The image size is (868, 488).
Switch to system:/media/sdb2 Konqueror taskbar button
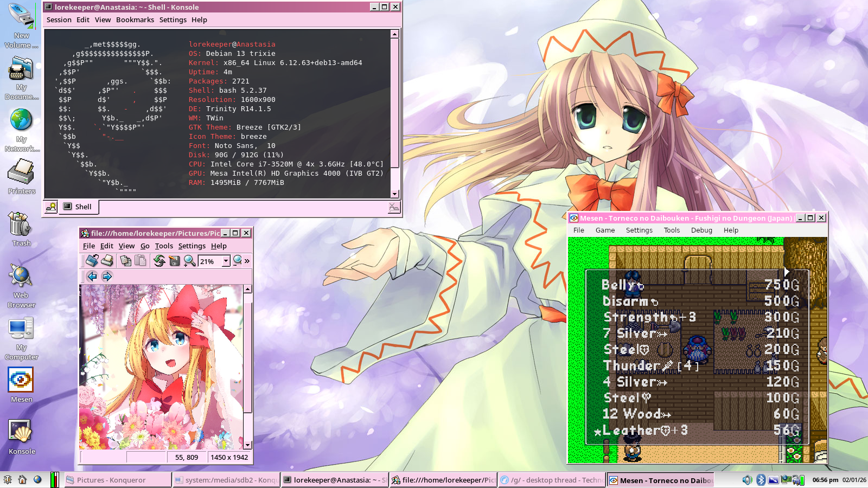(226, 480)
